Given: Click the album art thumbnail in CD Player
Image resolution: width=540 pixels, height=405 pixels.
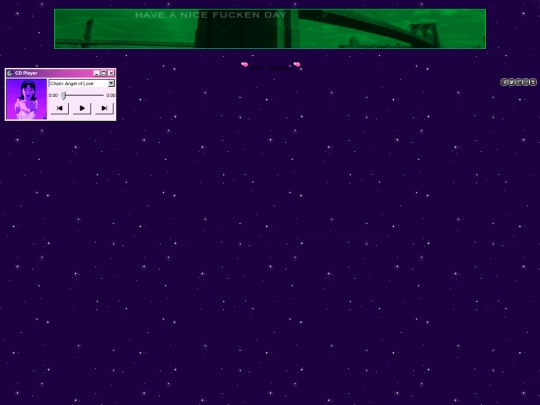Looking at the screenshot, I should pos(27,99).
